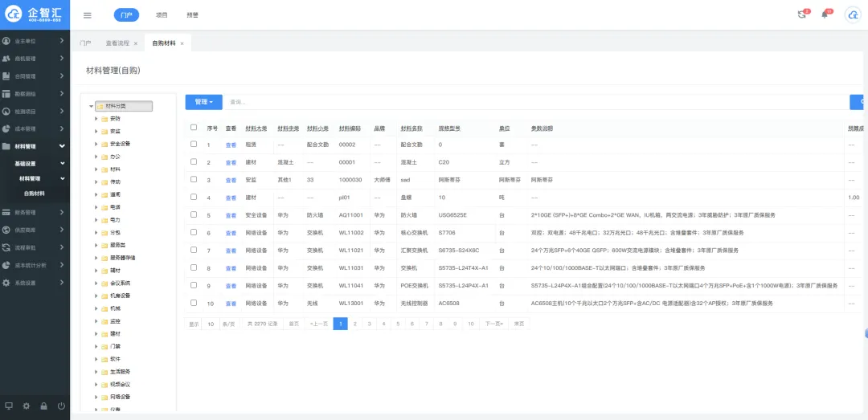The image size is (868, 420).
Task: Open 查看 link in row 3 大师傅
Action: [231, 181]
